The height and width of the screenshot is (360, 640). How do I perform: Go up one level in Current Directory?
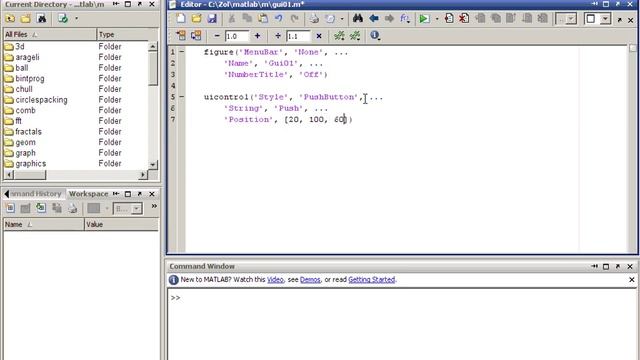[x=10, y=18]
